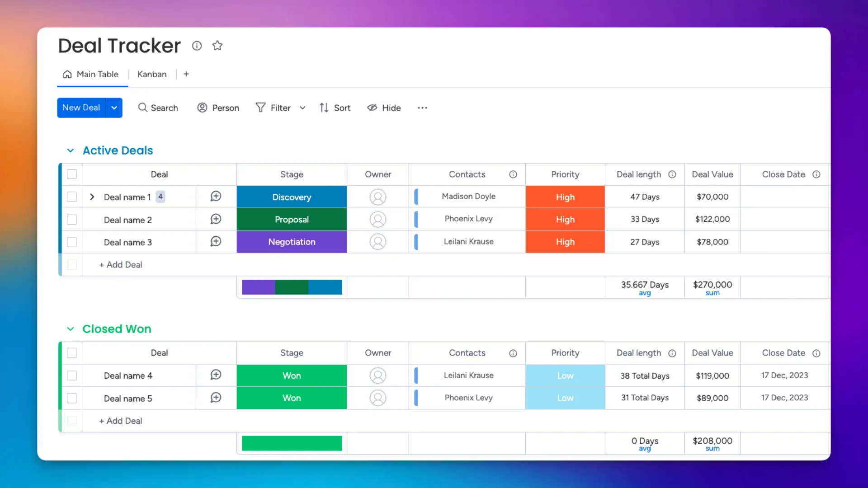
Task: Switch to the Kanban tab
Action: pyautogui.click(x=152, y=74)
